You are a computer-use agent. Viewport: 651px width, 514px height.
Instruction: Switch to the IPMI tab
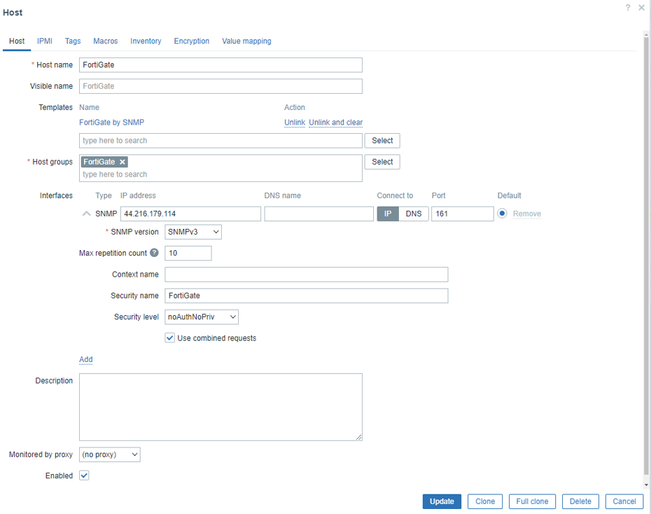click(44, 41)
